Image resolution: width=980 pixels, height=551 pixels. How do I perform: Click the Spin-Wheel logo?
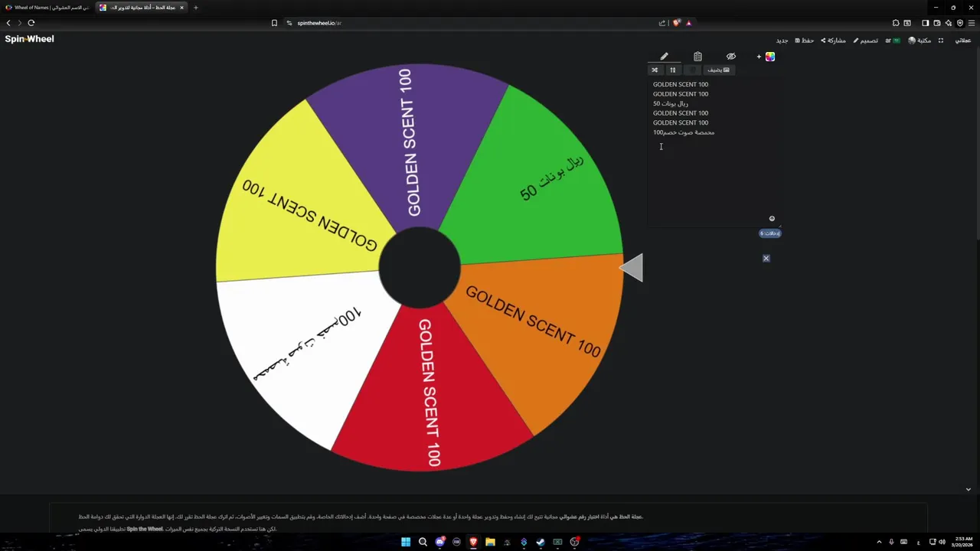(x=29, y=39)
